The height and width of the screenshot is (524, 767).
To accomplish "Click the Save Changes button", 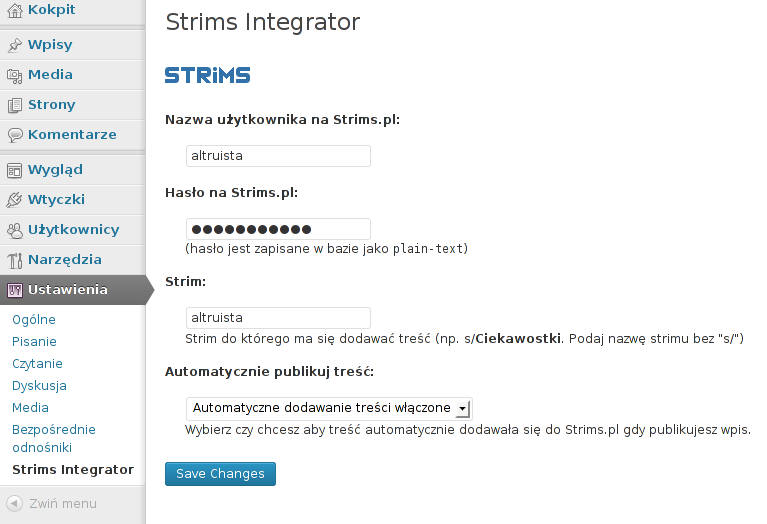I will (220, 474).
